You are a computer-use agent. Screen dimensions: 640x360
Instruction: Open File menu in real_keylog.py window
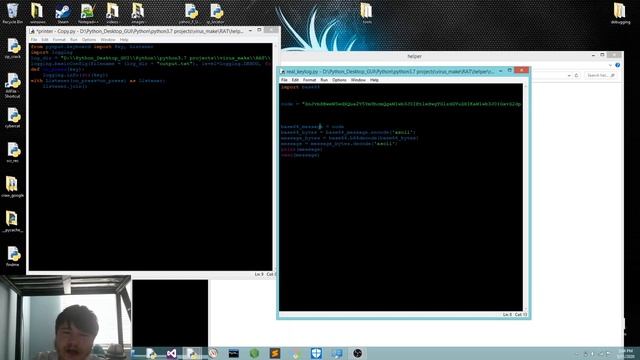pyautogui.click(x=284, y=80)
